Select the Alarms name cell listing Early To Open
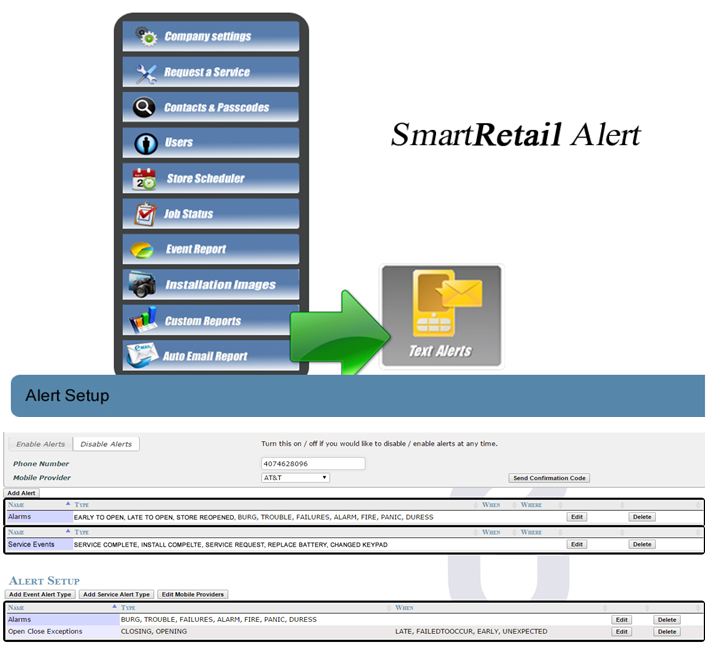711x647 pixels. coord(39,517)
